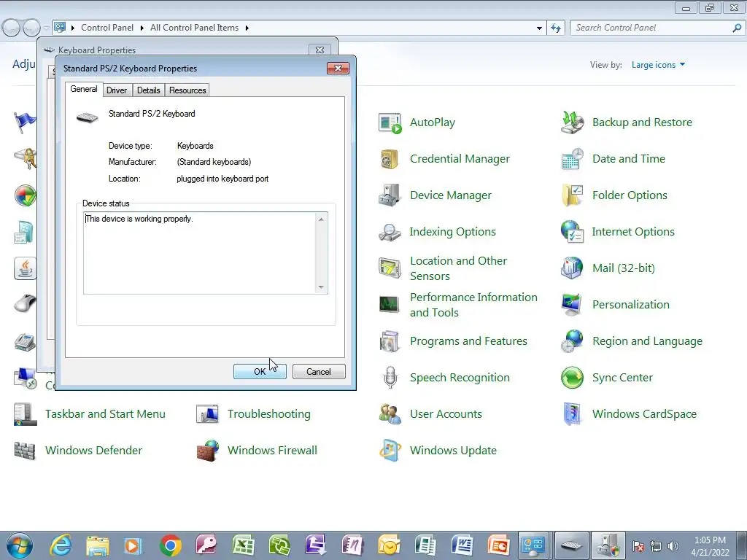747x560 pixels.
Task: Close the Keyboard Properties window behind
Action: pyautogui.click(x=320, y=50)
